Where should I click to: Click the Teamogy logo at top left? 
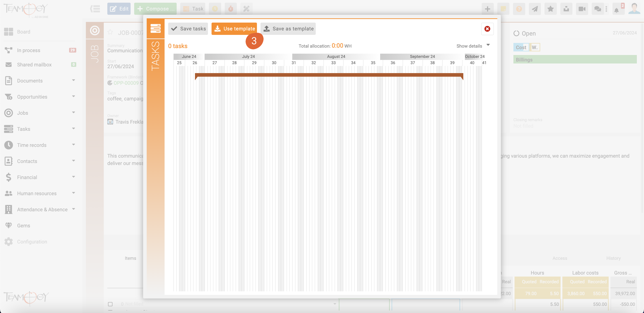coord(26,10)
